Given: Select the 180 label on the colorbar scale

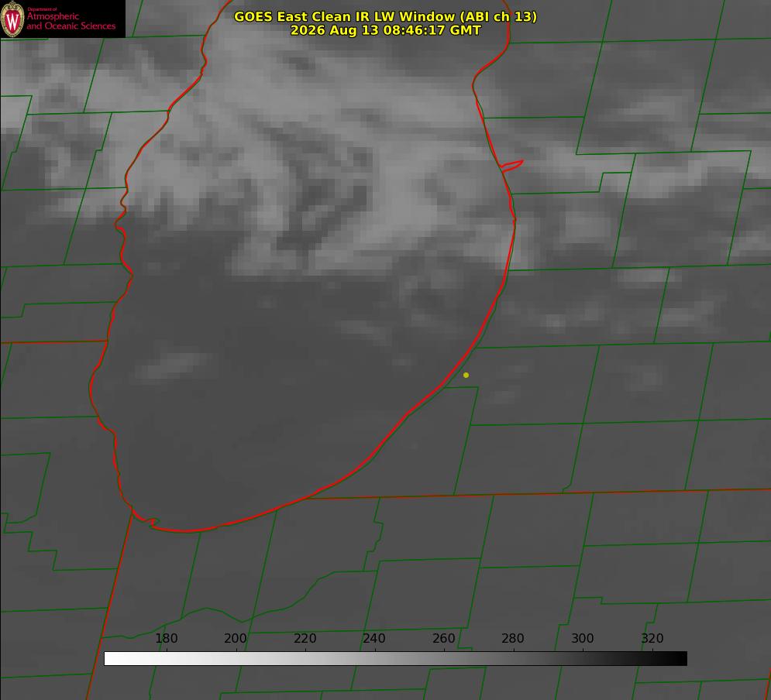Looking at the screenshot, I should (166, 638).
